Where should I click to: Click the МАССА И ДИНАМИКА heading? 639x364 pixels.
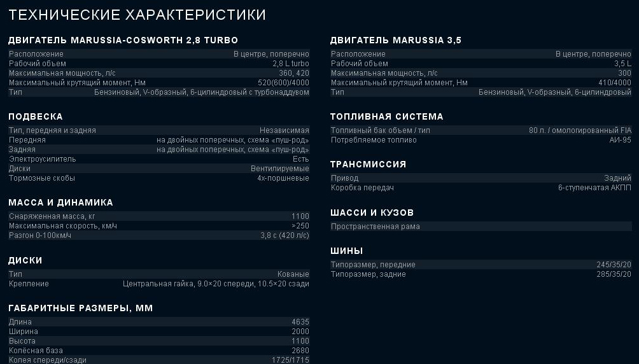click(60, 202)
